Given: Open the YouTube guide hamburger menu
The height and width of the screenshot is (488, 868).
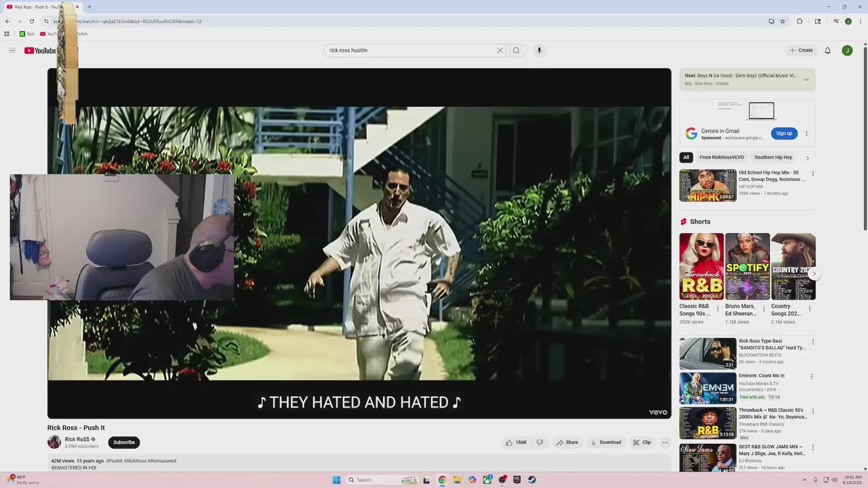Looking at the screenshot, I should [x=12, y=50].
